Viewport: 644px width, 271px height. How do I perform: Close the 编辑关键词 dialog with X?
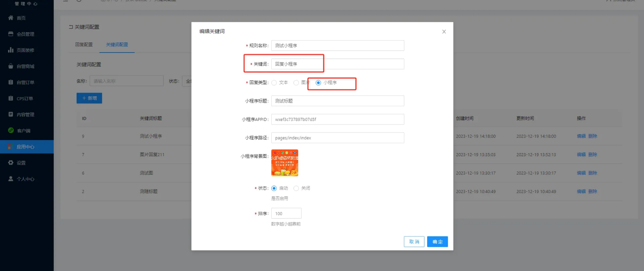[x=444, y=32]
